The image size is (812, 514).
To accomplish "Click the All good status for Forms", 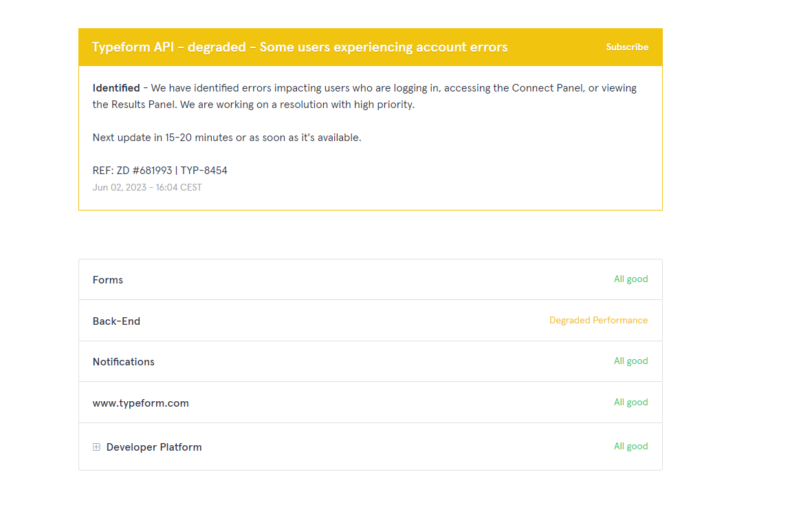I will [630, 279].
